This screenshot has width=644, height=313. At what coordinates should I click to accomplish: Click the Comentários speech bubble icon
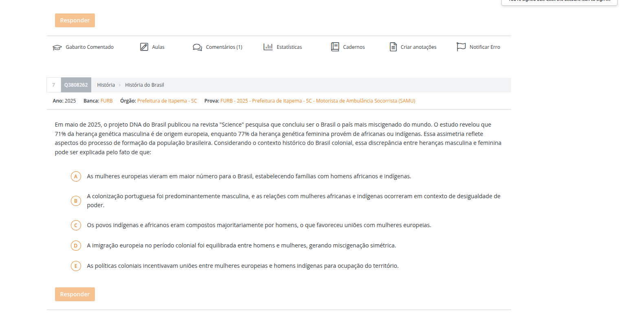tap(197, 47)
